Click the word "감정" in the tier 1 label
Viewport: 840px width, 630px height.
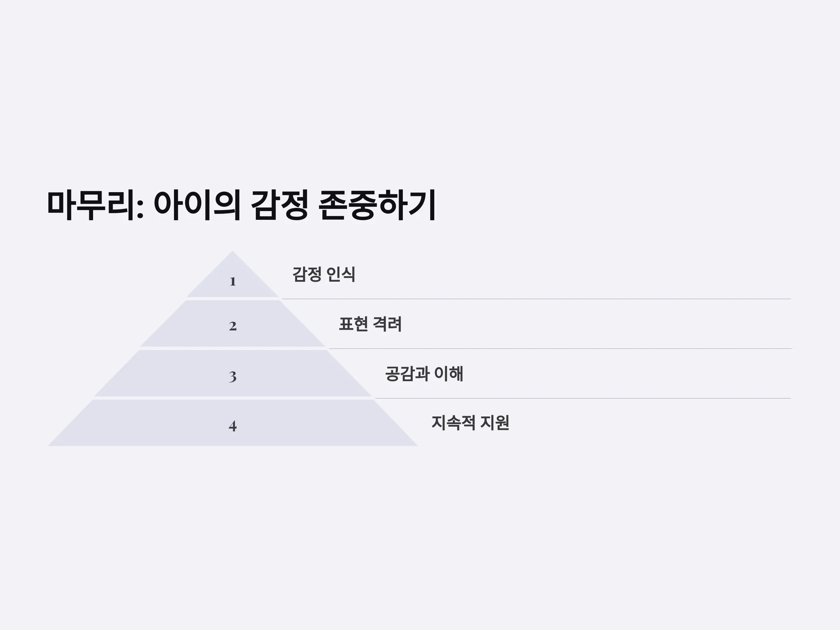pos(307,274)
